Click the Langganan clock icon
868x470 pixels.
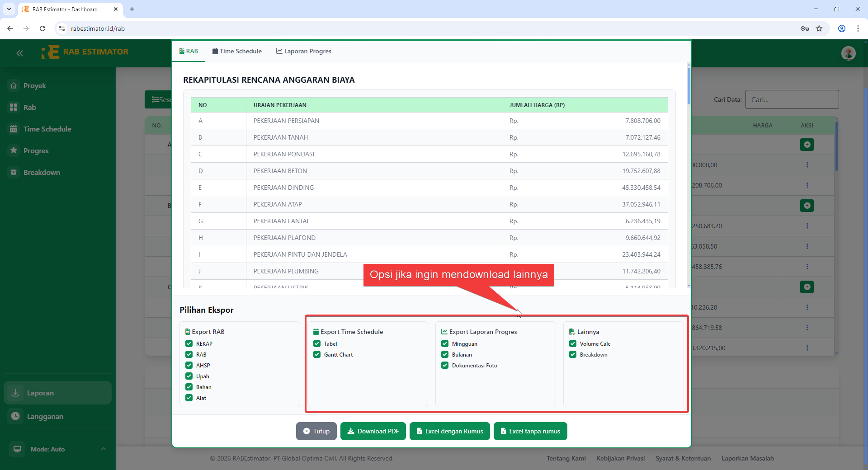[15, 416]
